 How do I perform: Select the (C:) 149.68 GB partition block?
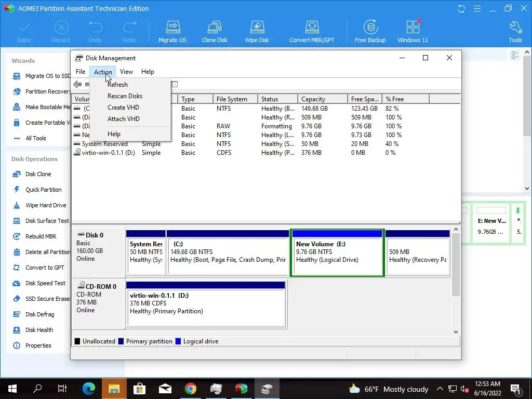point(228,252)
